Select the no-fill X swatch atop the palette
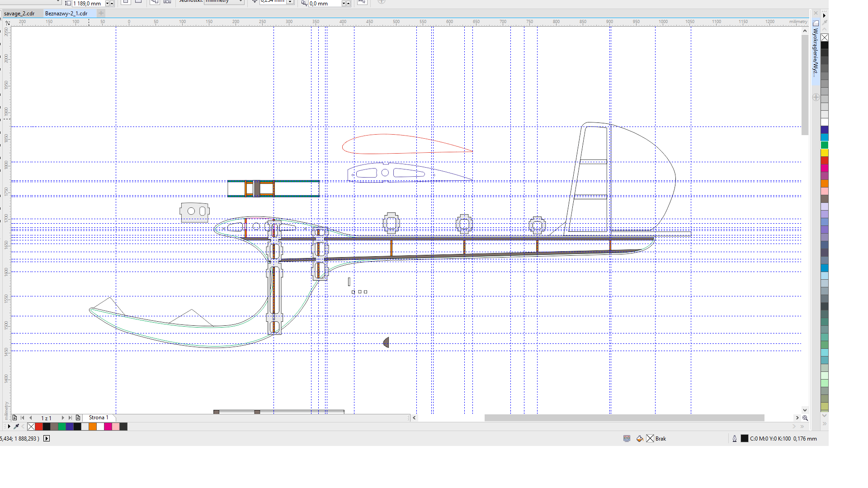This screenshot has width=868, height=488. 825,38
